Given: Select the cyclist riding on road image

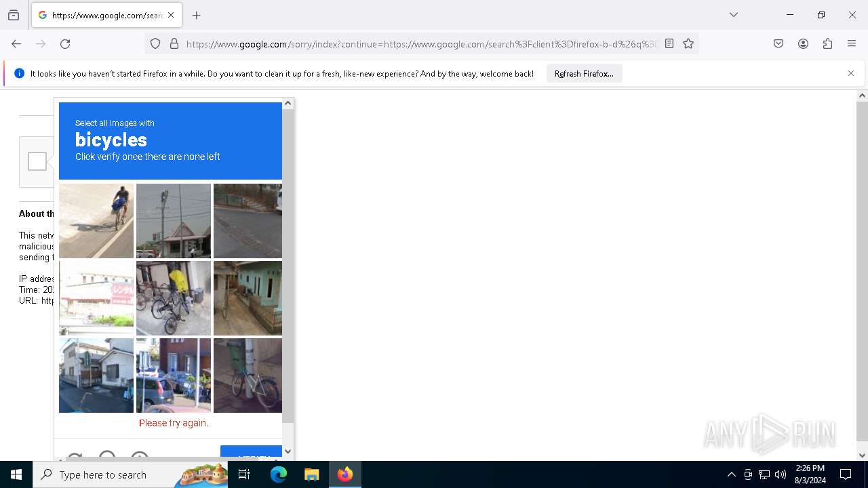Looking at the screenshot, I should coord(96,221).
